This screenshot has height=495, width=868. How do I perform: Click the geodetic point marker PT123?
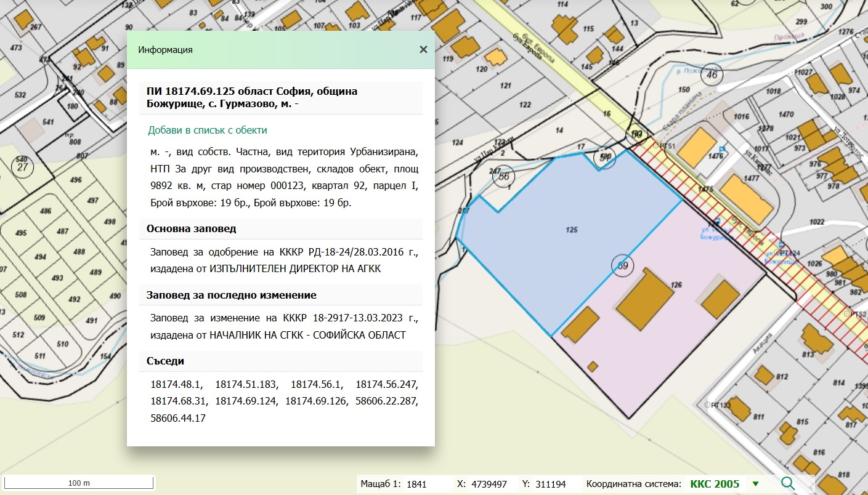point(708,405)
